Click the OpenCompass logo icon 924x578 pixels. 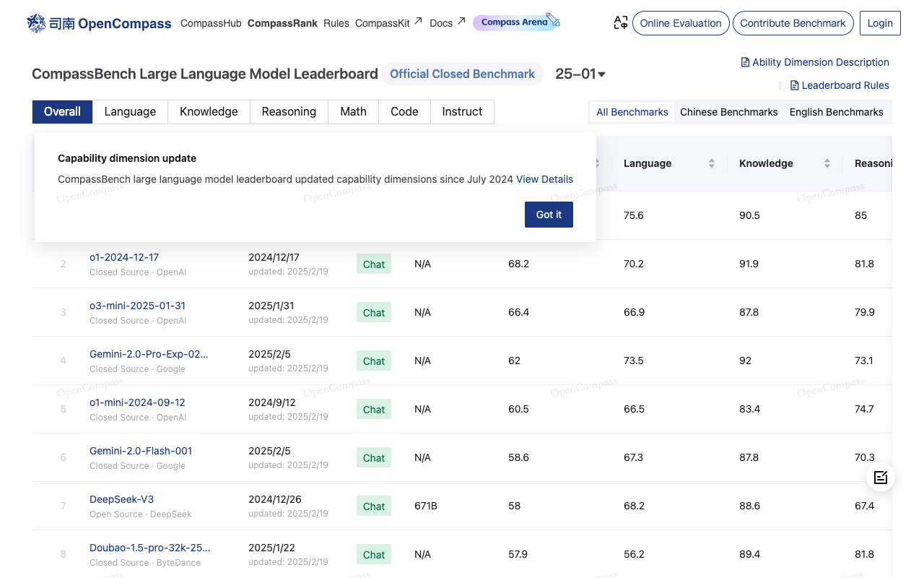tap(36, 23)
